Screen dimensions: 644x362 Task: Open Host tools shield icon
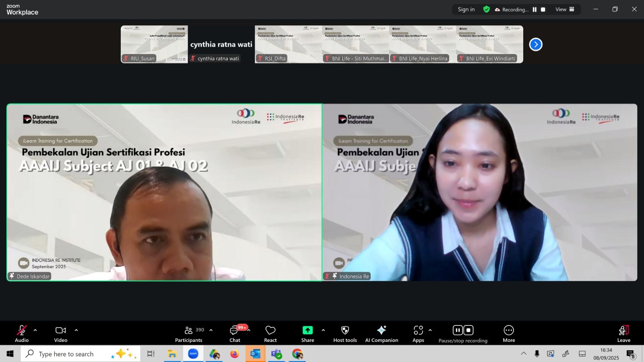345,333
